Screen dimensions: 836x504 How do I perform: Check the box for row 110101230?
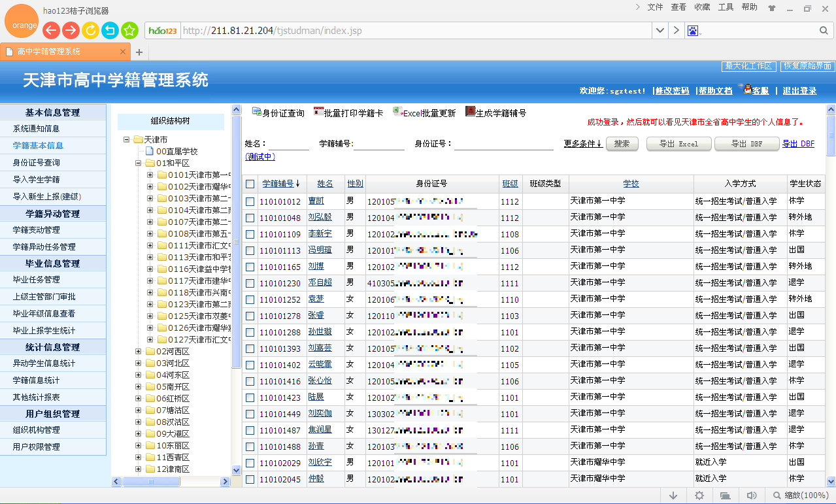[250, 283]
